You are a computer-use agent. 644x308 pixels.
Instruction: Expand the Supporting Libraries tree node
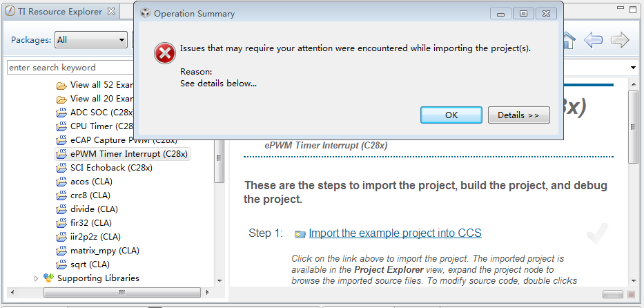click(x=37, y=278)
